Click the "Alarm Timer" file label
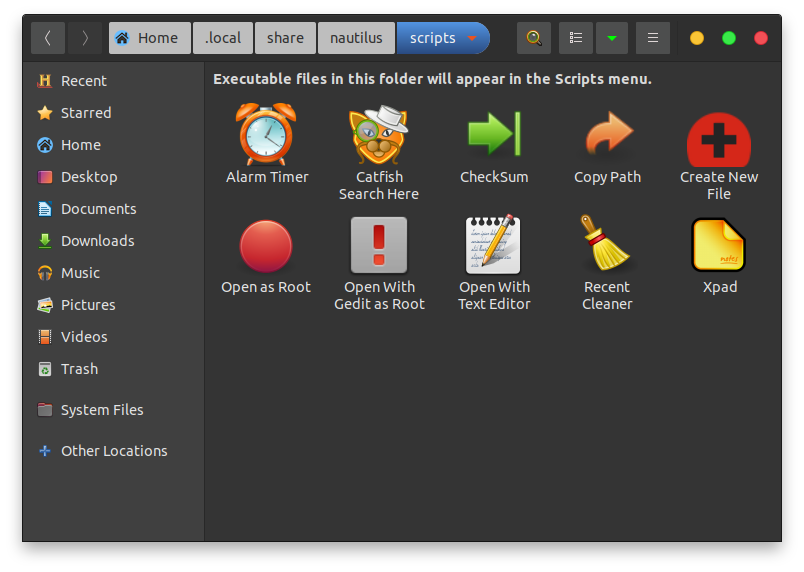The height and width of the screenshot is (572, 804). tap(267, 177)
